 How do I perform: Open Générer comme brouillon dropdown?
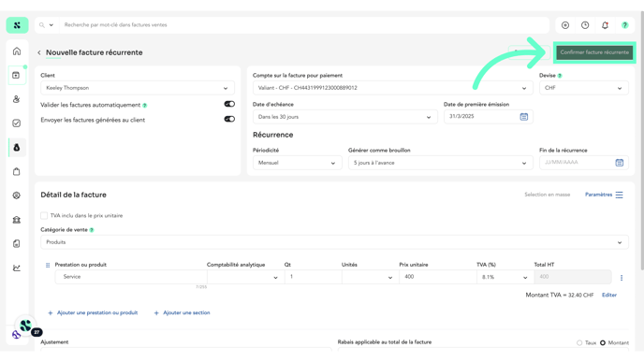coord(440,163)
